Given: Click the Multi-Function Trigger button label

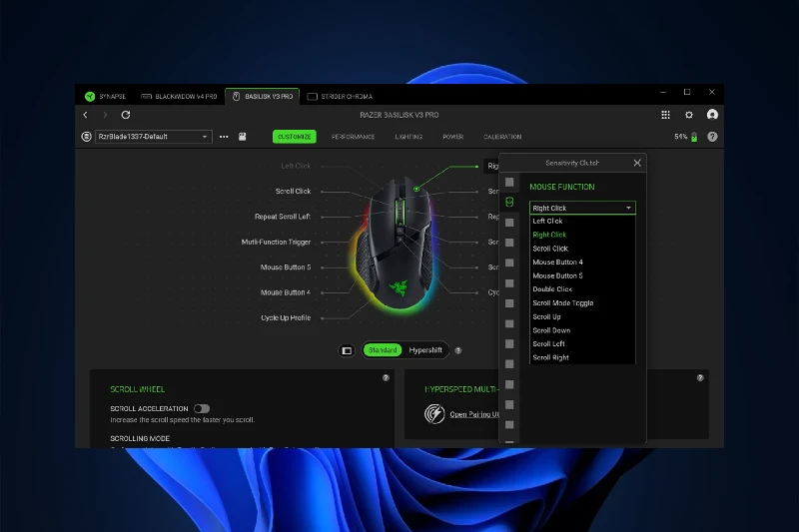Looking at the screenshot, I should [x=276, y=242].
